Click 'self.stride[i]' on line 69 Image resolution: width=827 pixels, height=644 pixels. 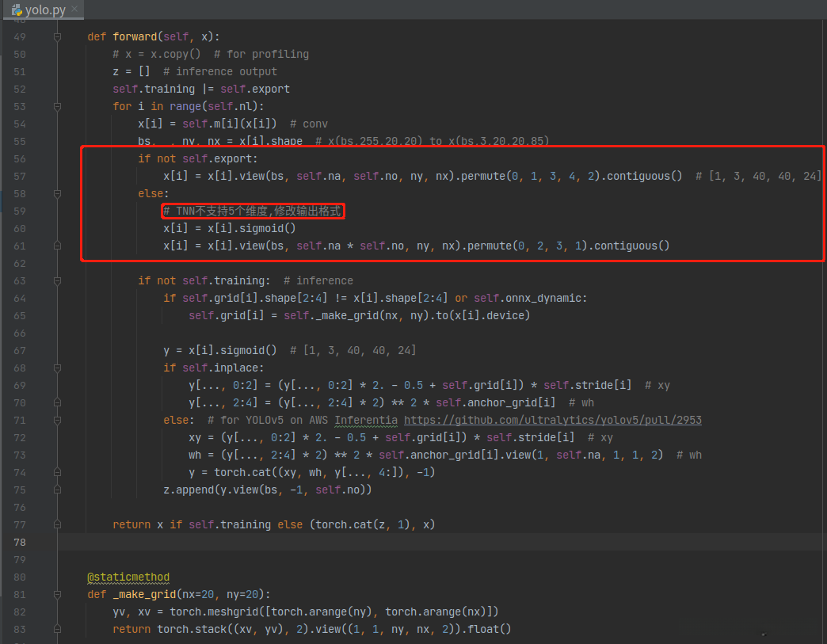(587, 385)
